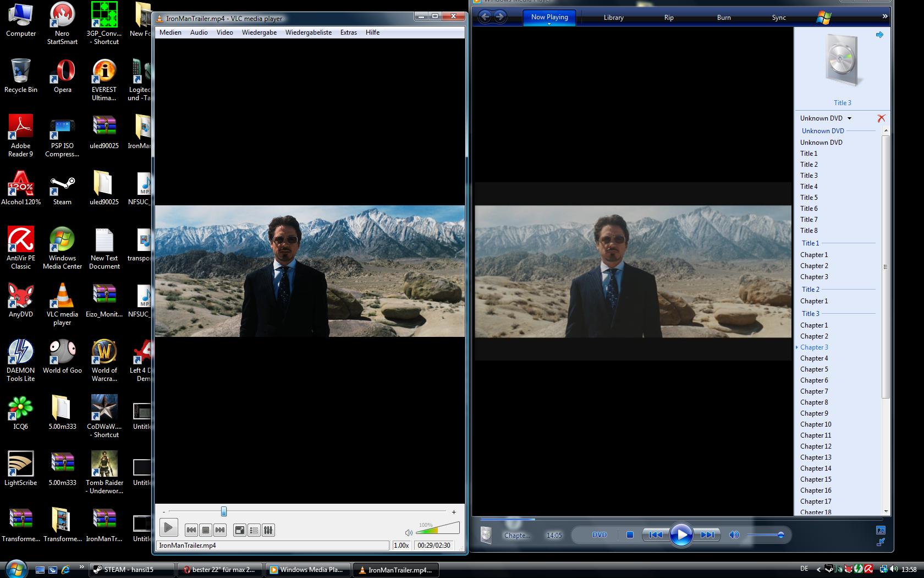Click blue arrow above DVD thumbnail
This screenshot has width=924, height=578.
pyautogui.click(x=879, y=35)
